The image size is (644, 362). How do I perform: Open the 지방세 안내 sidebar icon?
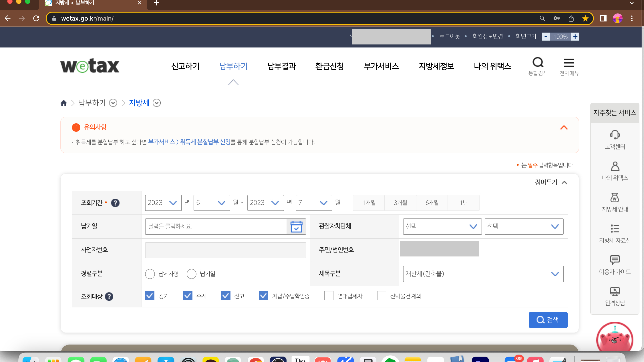tap(615, 198)
